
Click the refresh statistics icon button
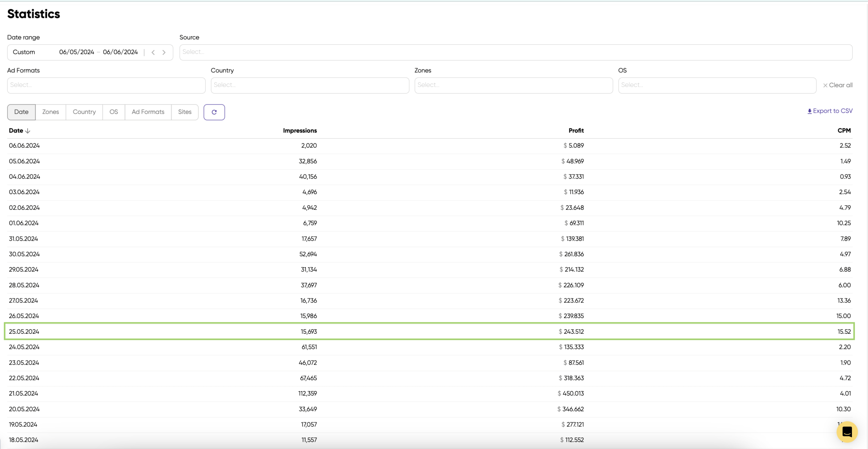[x=214, y=112]
